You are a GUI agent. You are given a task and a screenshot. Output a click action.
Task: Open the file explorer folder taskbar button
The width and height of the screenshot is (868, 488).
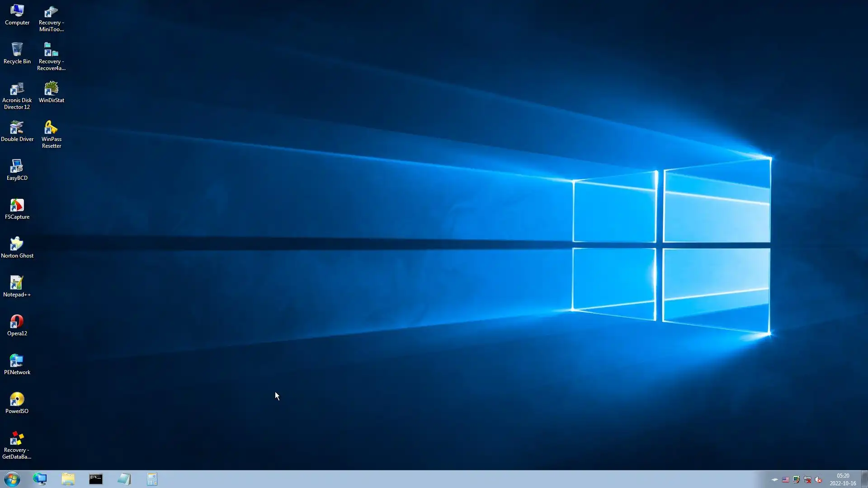point(68,479)
